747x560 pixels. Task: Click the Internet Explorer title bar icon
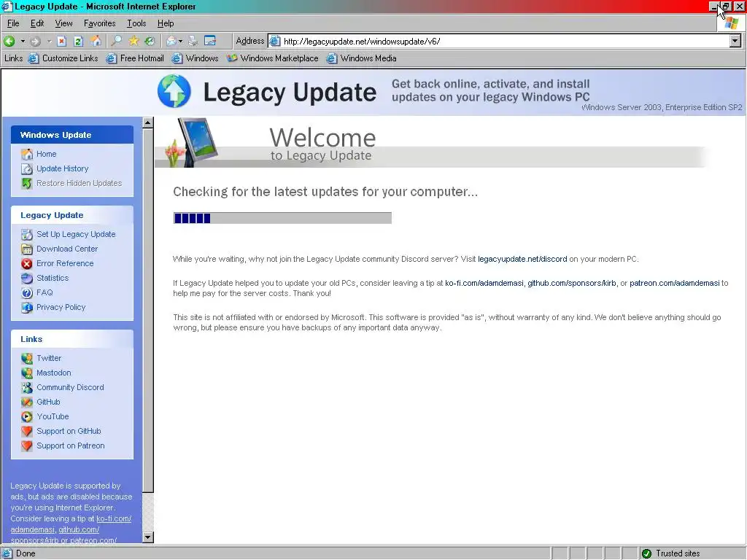pos(7,7)
